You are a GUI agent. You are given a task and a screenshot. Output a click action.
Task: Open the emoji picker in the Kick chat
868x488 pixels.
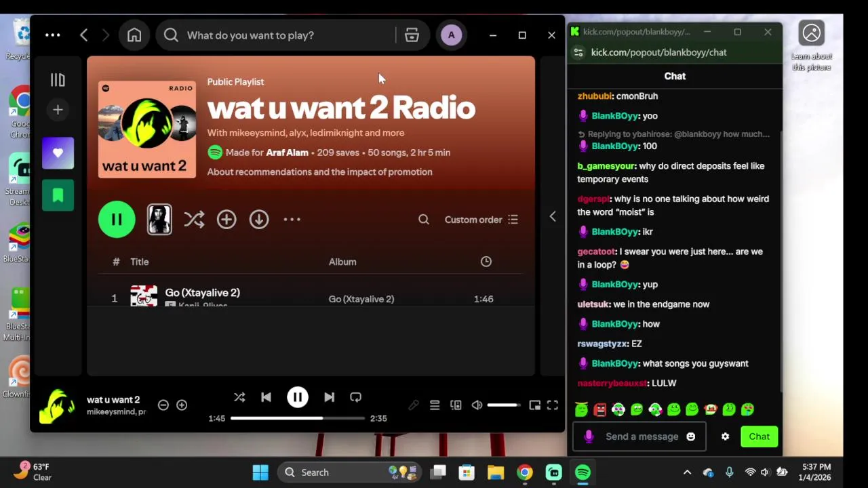coord(691,436)
